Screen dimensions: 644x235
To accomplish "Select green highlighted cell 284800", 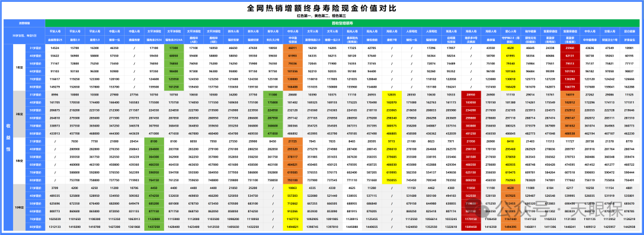I will [x=154, y=149].
